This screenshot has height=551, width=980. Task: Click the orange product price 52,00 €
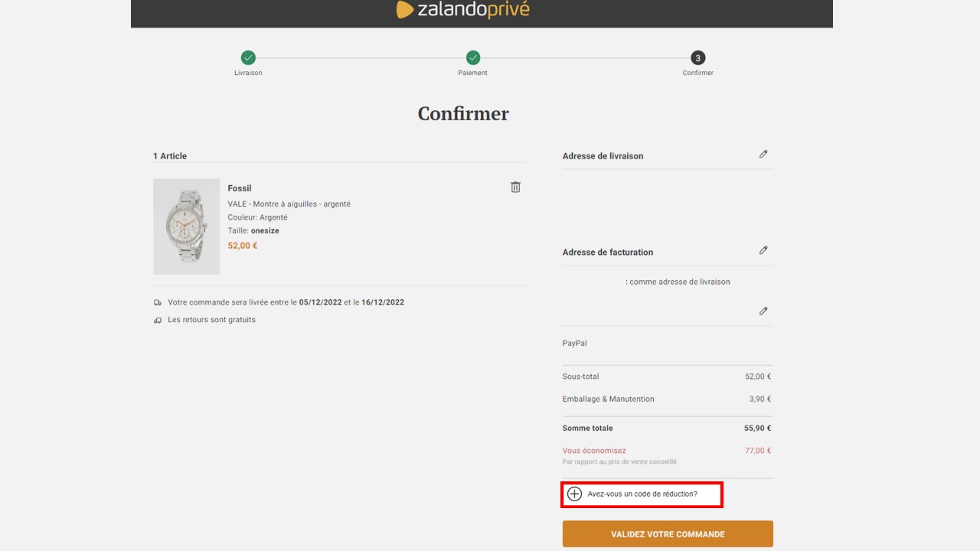click(x=243, y=246)
